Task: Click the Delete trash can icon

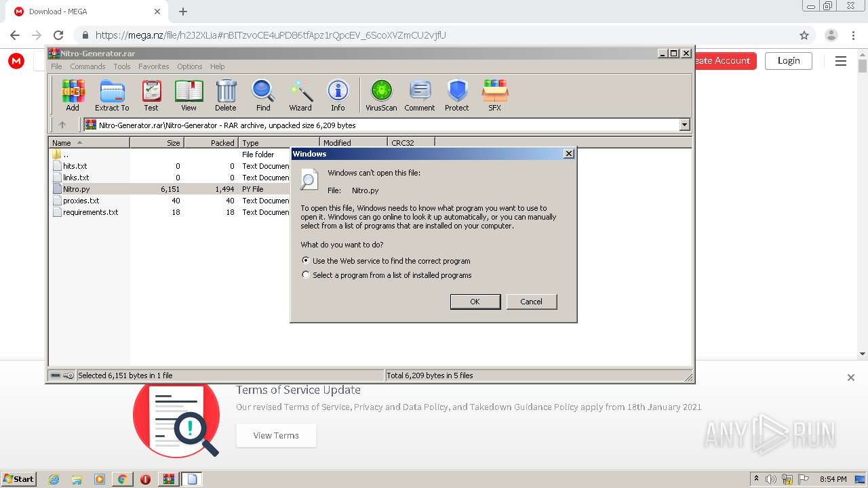Action: pyautogui.click(x=226, y=96)
